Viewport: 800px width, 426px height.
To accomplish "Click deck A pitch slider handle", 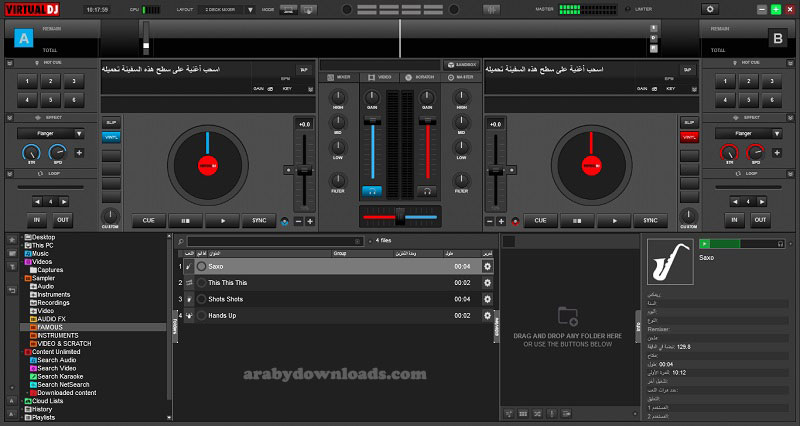I will coord(305,170).
